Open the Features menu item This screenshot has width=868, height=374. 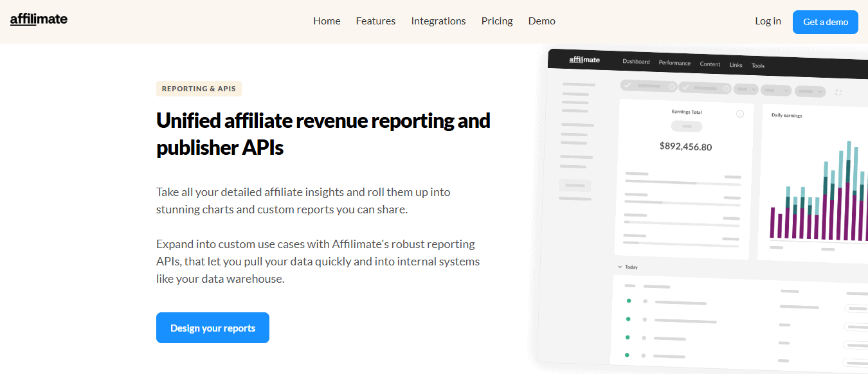[x=375, y=21]
